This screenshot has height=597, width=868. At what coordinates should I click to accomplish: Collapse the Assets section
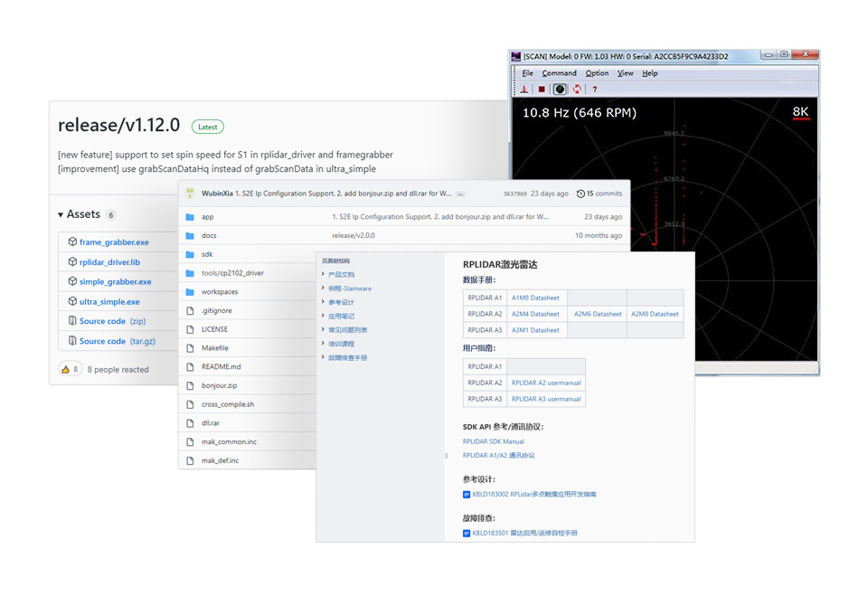[x=61, y=214]
